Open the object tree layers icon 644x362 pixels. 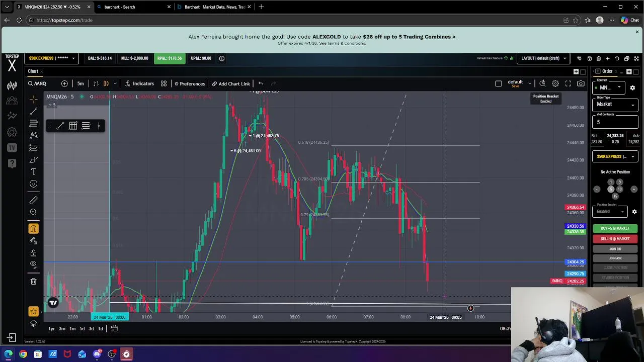tap(33, 323)
